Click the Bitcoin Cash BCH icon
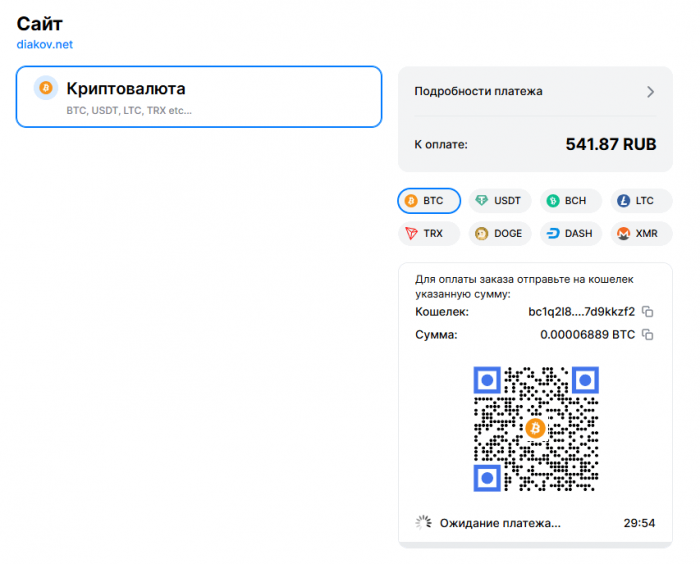Screen dimensions: 700x564 tap(552, 201)
